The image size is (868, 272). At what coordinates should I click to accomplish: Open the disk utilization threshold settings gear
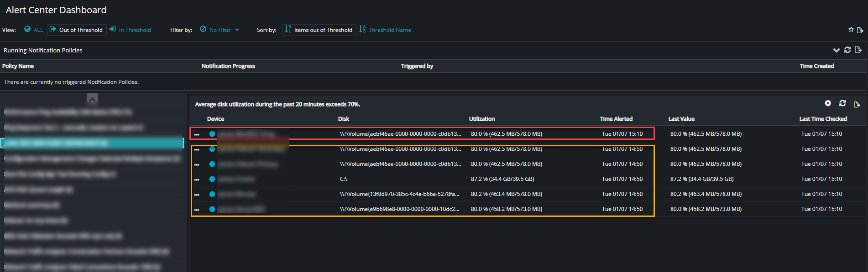pyautogui.click(x=828, y=103)
